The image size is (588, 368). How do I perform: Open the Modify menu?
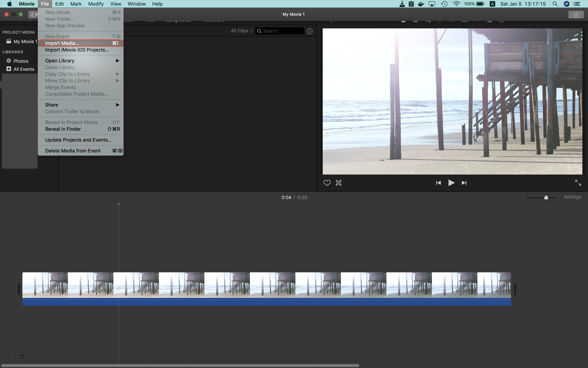tap(96, 4)
